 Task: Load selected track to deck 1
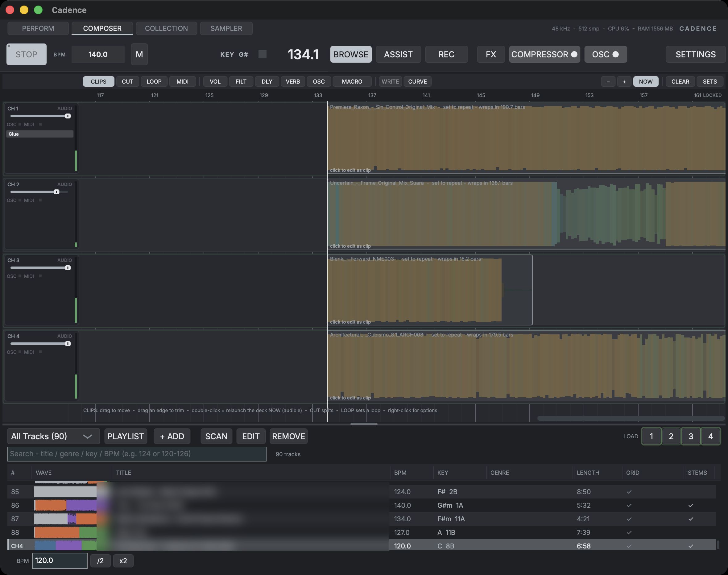pos(651,436)
